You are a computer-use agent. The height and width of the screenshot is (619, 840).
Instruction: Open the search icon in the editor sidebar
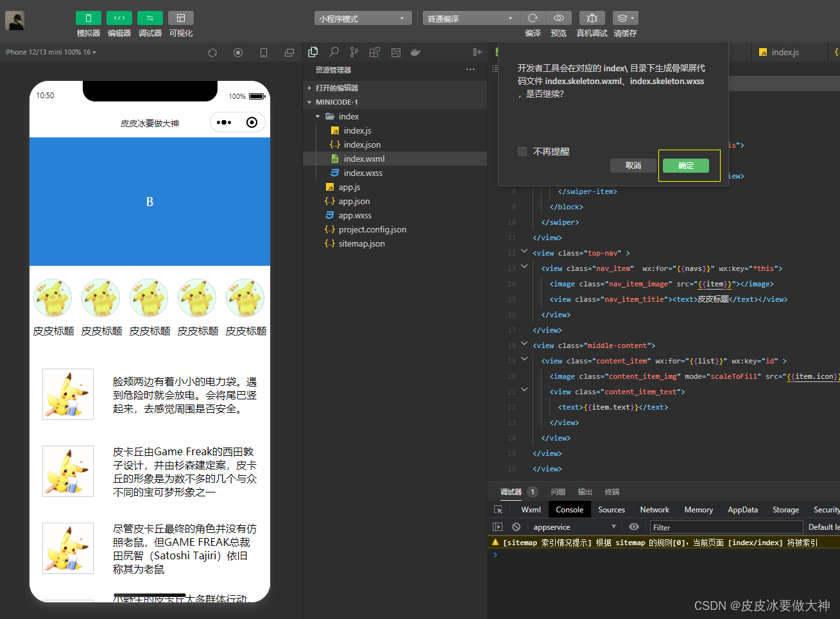[x=334, y=52]
